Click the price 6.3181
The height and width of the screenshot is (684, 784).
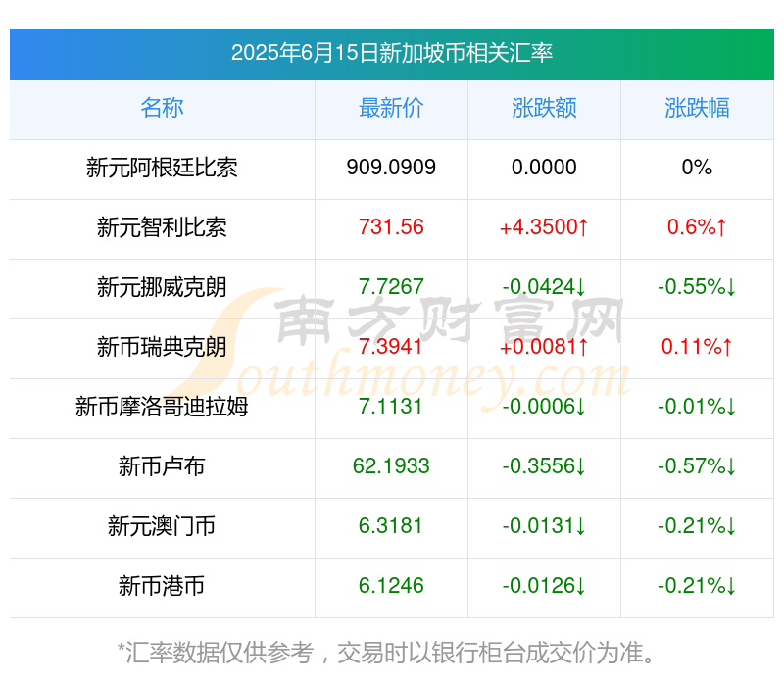point(391,525)
